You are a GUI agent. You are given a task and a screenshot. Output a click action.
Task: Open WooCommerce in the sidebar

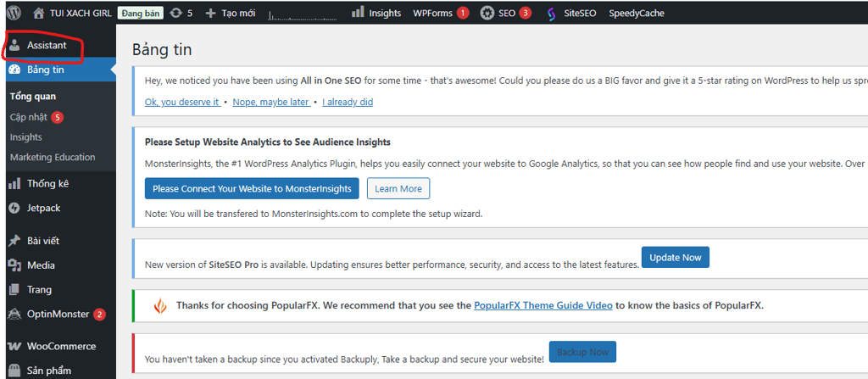coord(61,346)
